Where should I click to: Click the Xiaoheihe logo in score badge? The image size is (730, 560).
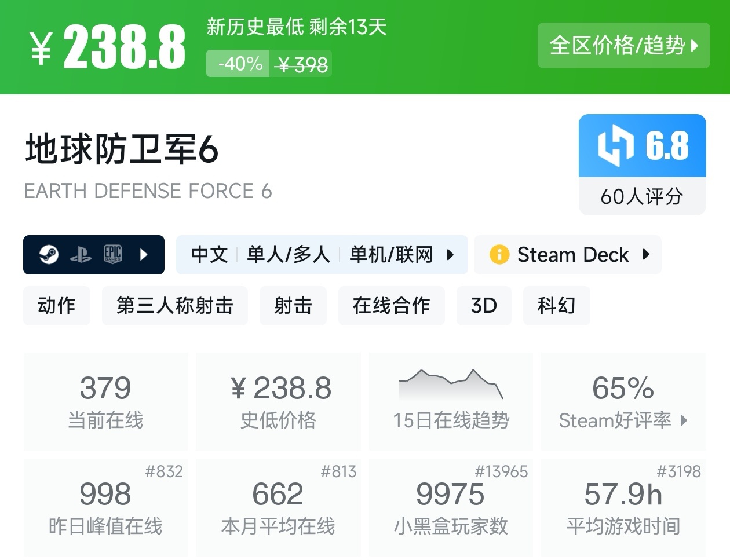[615, 145]
